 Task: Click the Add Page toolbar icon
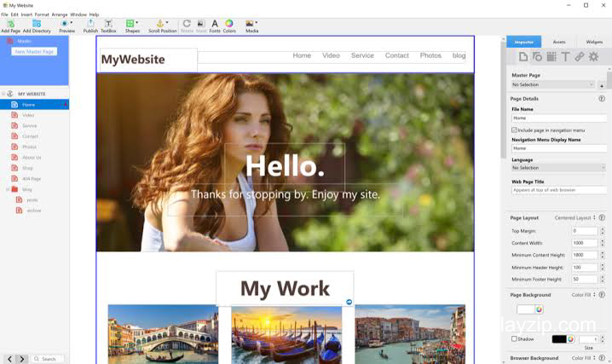(x=11, y=24)
